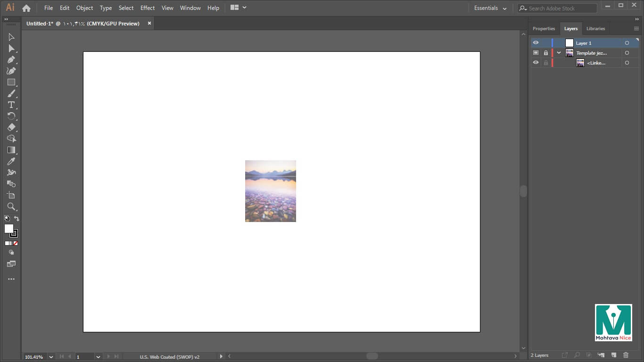Screen dimensions: 644x362
Task: Click the Home button
Action: click(x=26, y=8)
